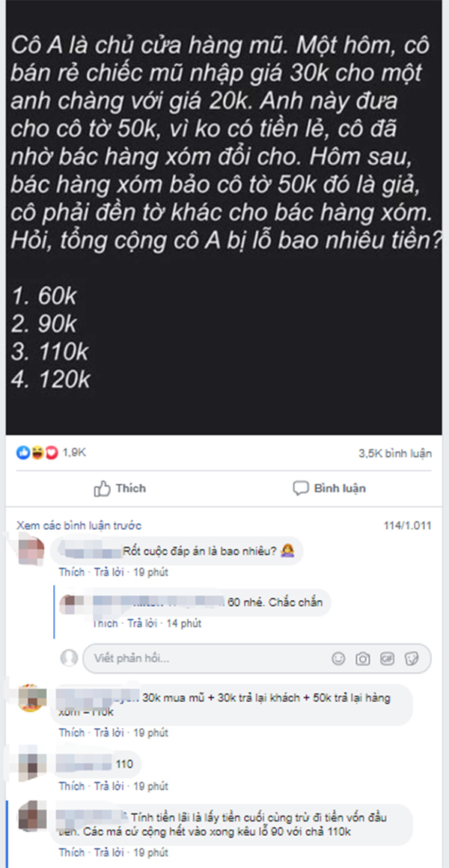The image size is (449, 868).
Task: Click the 14 phút timestamp on reply
Action: 184,623
